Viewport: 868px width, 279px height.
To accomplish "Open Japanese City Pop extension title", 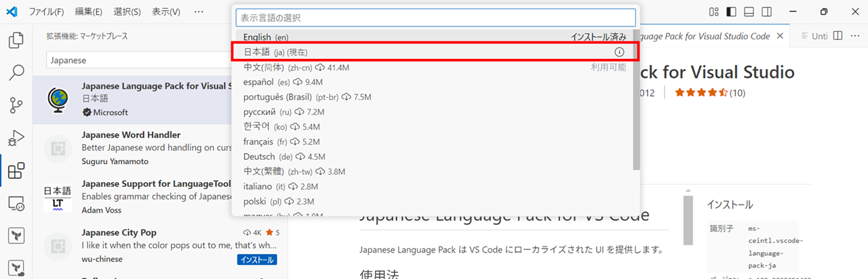I will click(x=119, y=233).
